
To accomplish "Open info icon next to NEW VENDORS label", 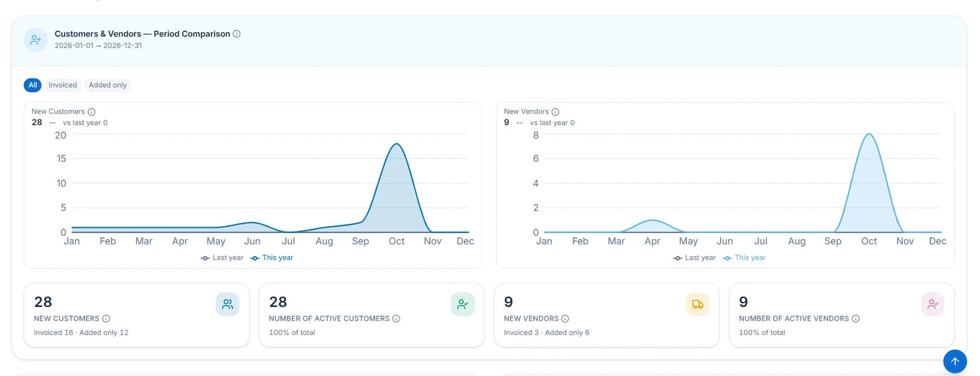I will pyautogui.click(x=565, y=319).
